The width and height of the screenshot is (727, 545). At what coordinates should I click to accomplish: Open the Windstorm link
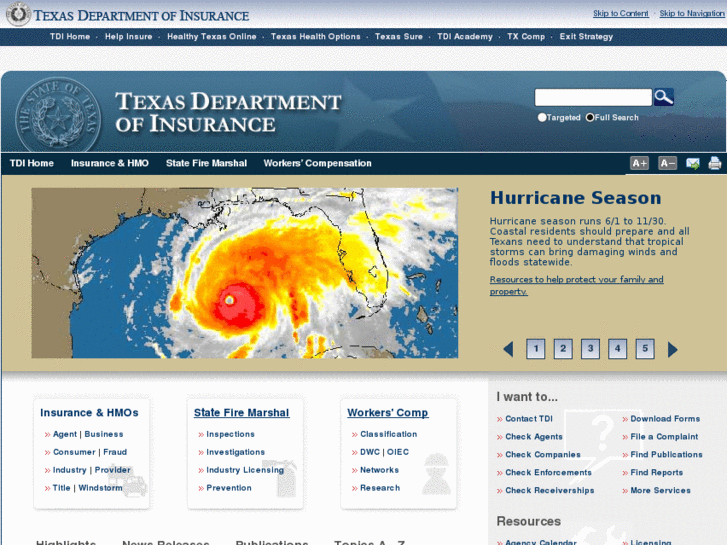(x=101, y=487)
